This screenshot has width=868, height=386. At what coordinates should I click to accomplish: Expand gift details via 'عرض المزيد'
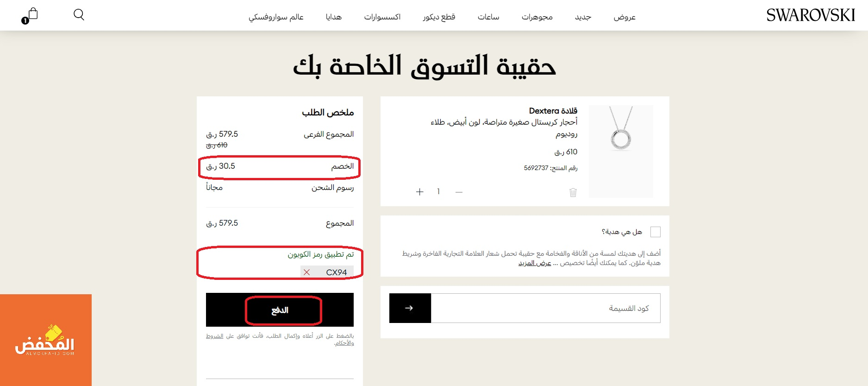pos(534,263)
